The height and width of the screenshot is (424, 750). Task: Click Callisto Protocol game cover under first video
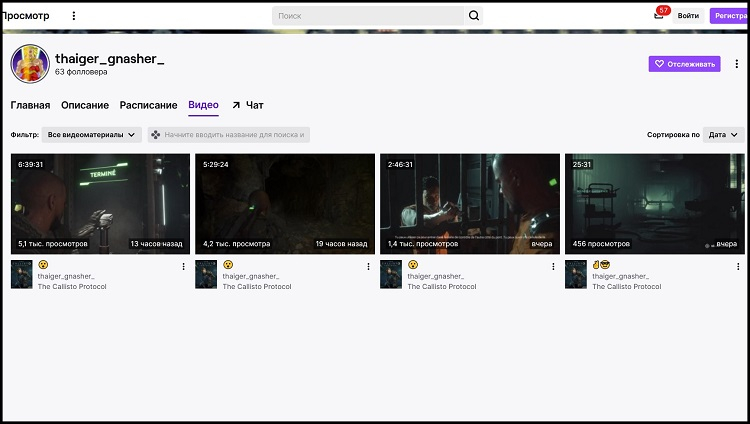point(22,275)
